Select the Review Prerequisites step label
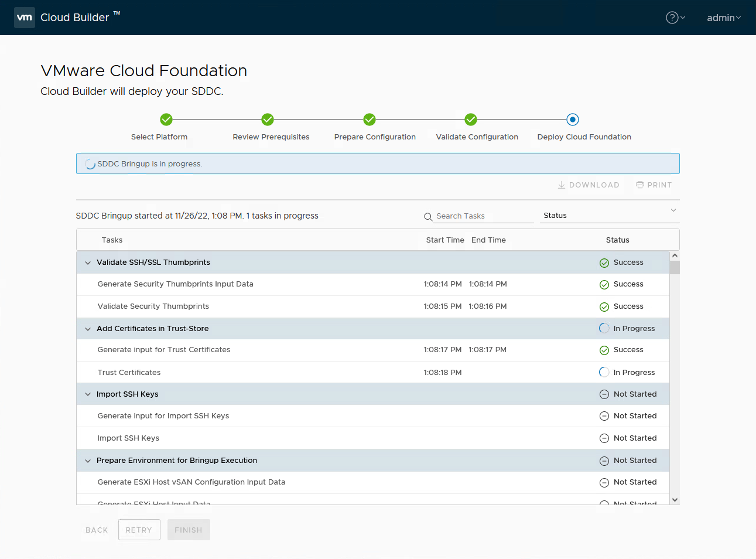756x559 pixels. pyautogui.click(x=271, y=137)
